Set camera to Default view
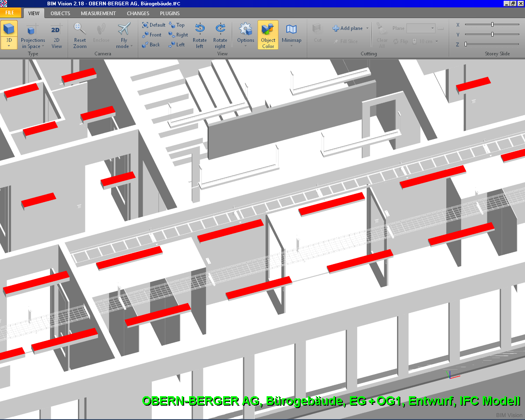525x420 pixels. 154,25
